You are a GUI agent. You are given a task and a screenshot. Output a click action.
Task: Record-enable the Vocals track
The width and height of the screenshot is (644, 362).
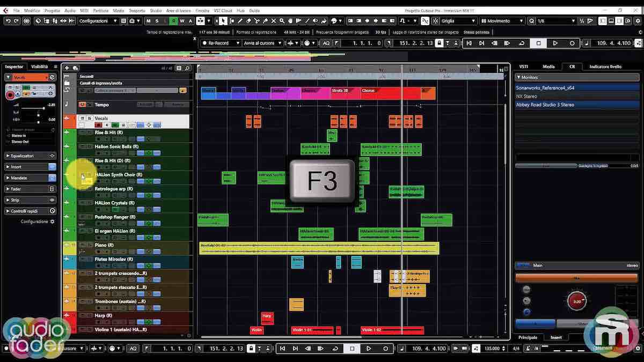click(99, 124)
